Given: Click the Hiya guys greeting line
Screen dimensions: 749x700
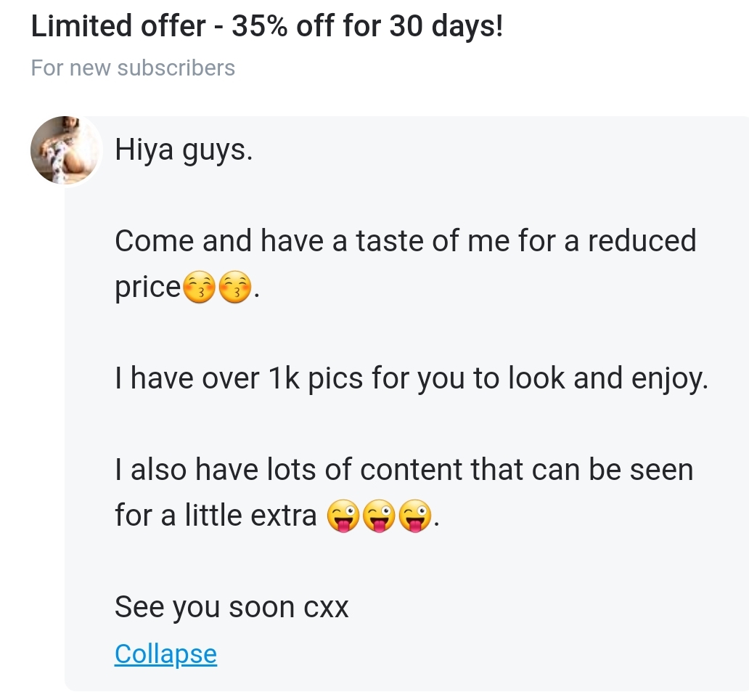Looking at the screenshot, I should click(x=184, y=149).
